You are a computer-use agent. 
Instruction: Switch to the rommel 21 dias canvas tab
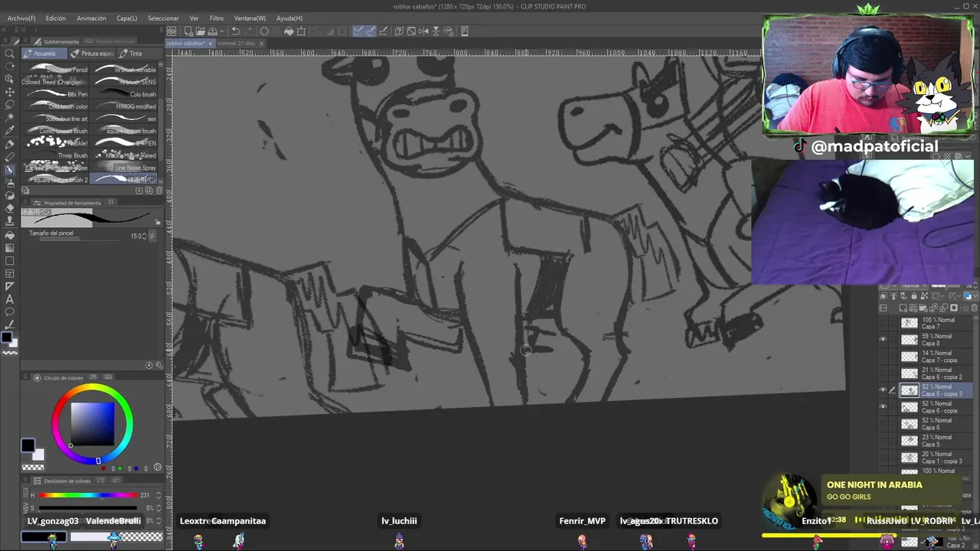237,44
